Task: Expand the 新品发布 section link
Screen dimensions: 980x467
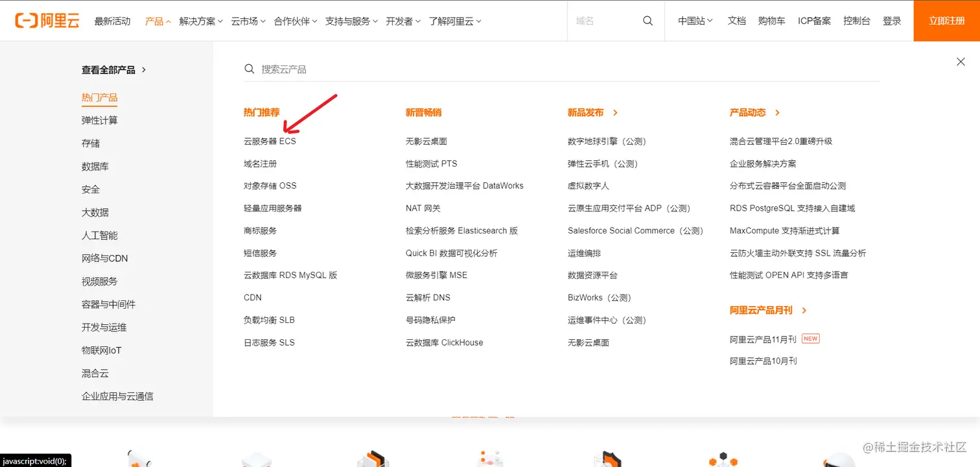Action: (593, 112)
